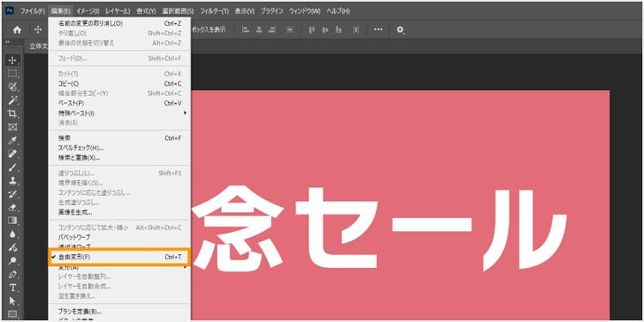Choose 検索 Ctrl+F menu entry
644x322 pixels.
coord(119,138)
